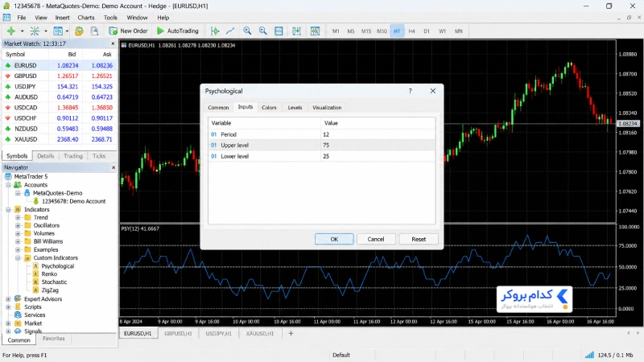Open the File menu
Image resolution: width=644 pixels, height=362 pixels.
[x=22, y=18]
